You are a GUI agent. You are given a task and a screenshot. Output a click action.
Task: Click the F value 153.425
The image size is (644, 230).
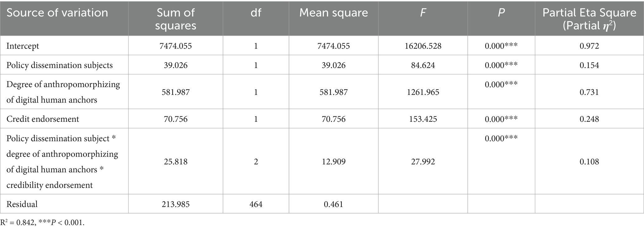(x=423, y=119)
